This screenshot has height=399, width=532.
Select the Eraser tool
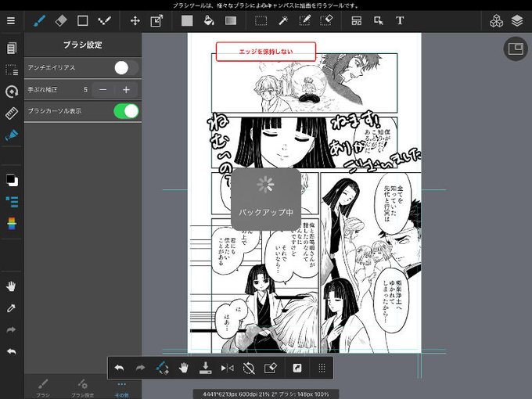pos(61,20)
